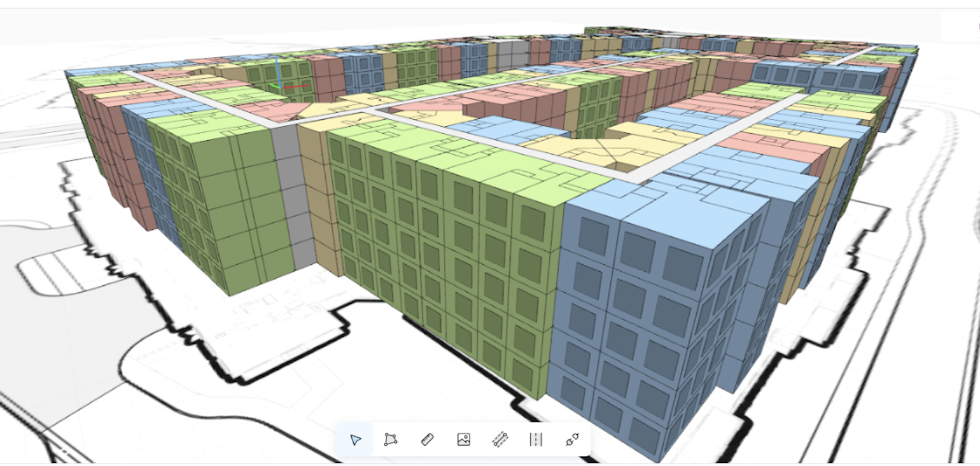Pick the dashed path line tool
This screenshot has width=980, height=466.
(x=500, y=439)
